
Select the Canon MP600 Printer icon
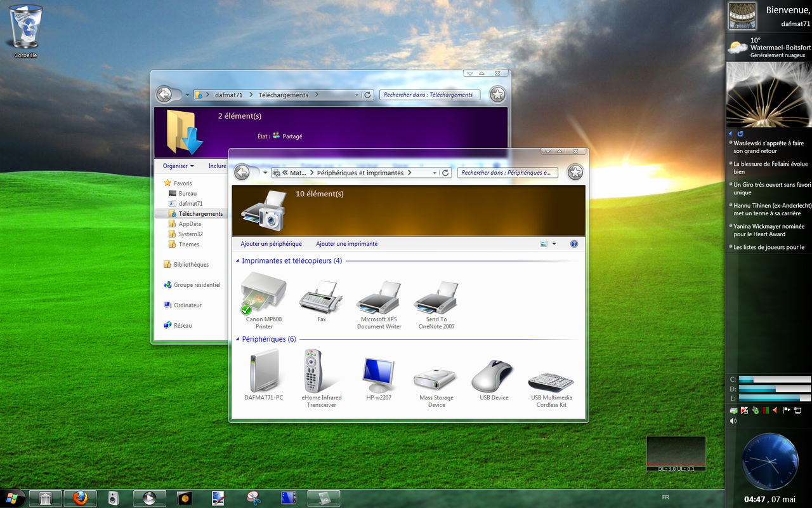[x=264, y=300]
